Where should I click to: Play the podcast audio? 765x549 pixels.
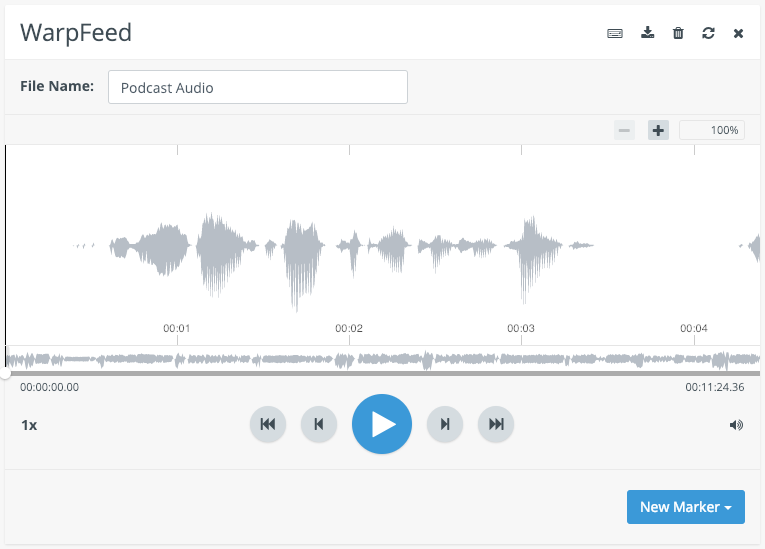382,424
